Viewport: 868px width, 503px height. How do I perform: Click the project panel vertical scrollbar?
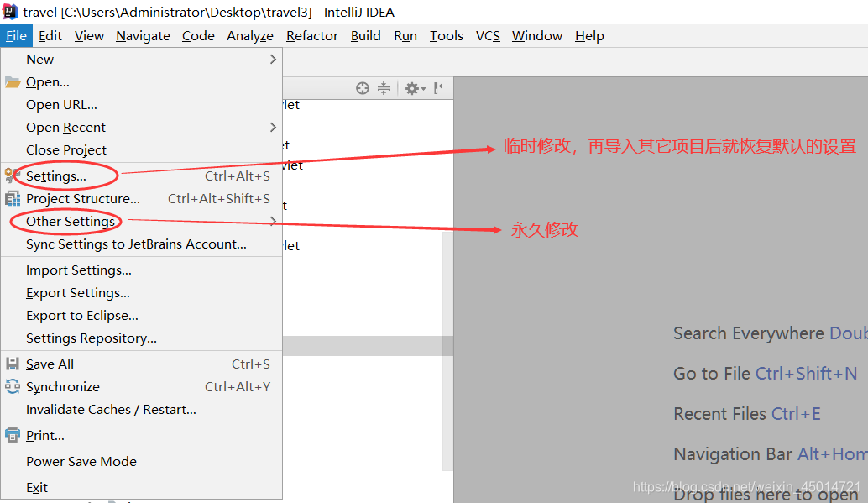447,350
